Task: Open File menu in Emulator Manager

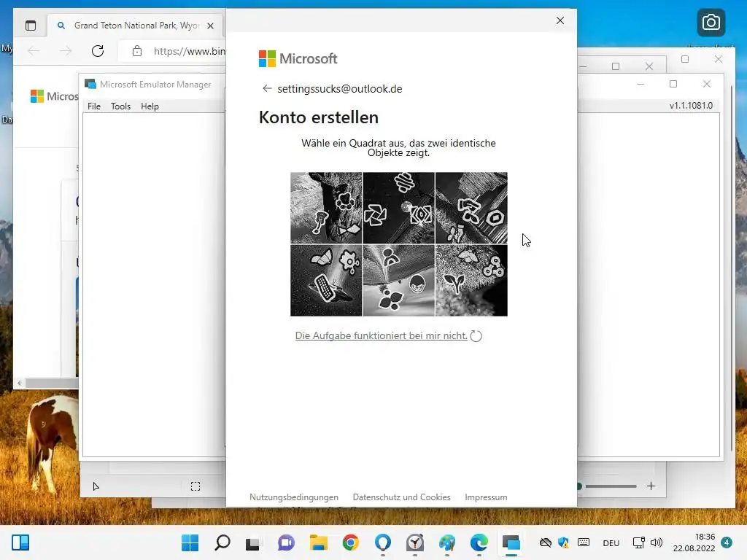Action: click(94, 106)
